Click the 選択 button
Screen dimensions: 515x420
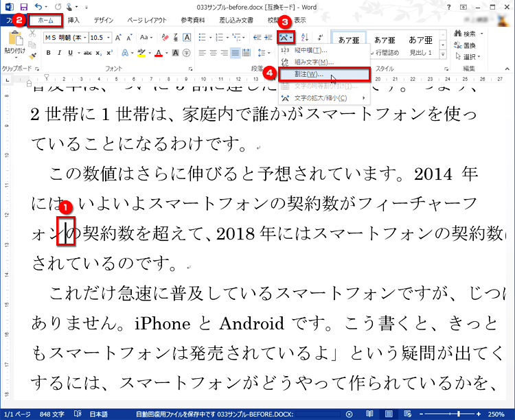click(468, 57)
